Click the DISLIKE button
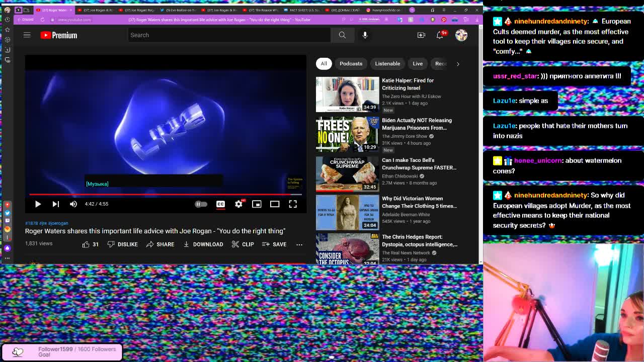This screenshot has height=362, width=644. pyautogui.click(x=122, y=244)
